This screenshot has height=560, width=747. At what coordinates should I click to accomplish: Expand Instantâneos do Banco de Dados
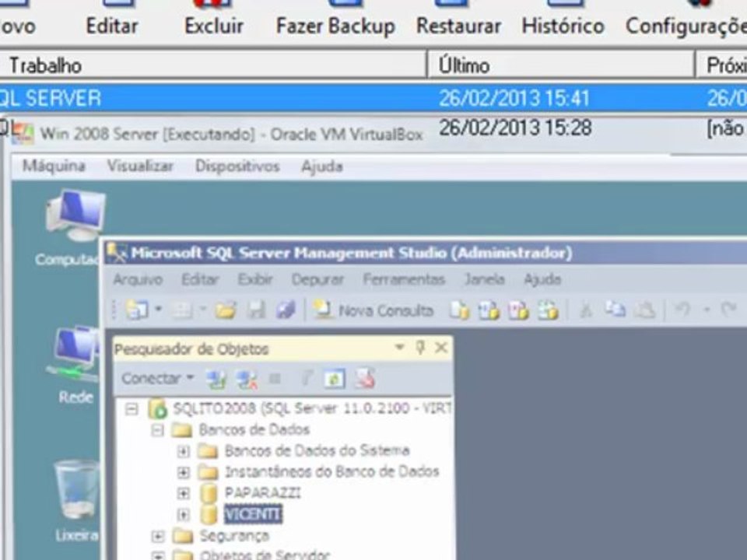pos(183,472)
